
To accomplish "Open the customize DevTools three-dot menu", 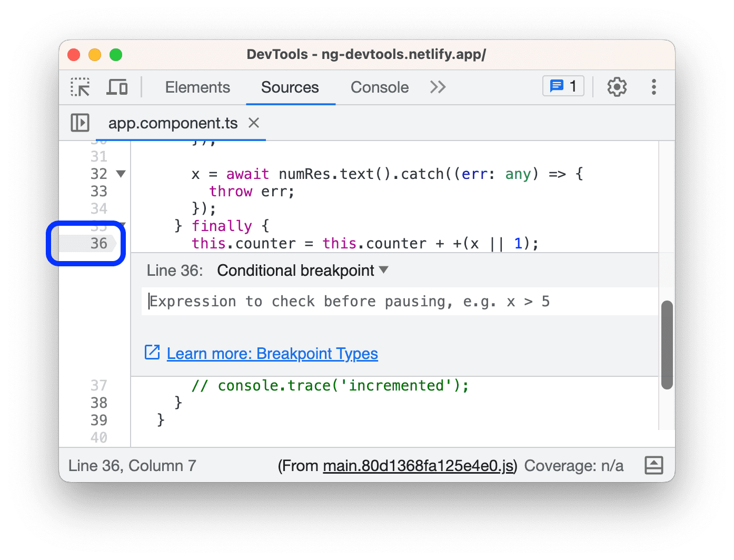I will 654,87.
